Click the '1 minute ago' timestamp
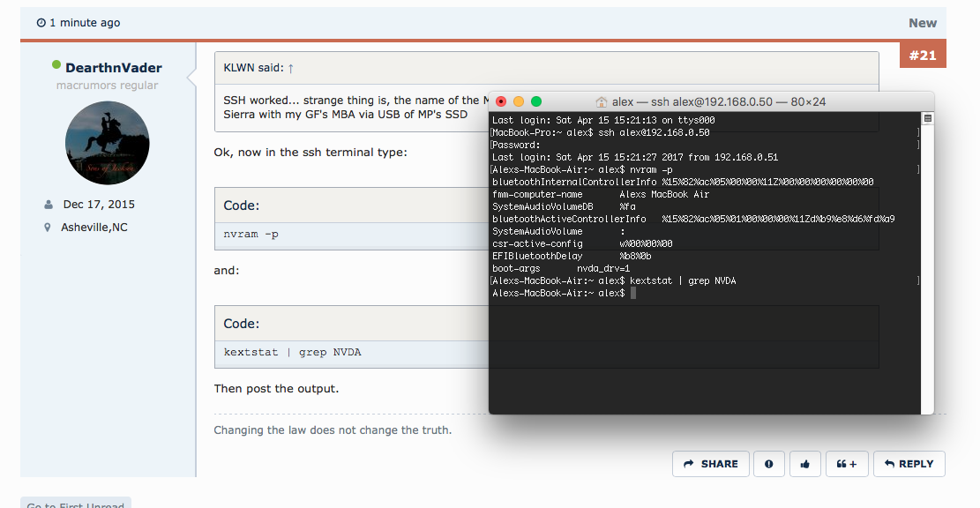The width and height of the screenshot is (980, 508). tap(84, 23)
